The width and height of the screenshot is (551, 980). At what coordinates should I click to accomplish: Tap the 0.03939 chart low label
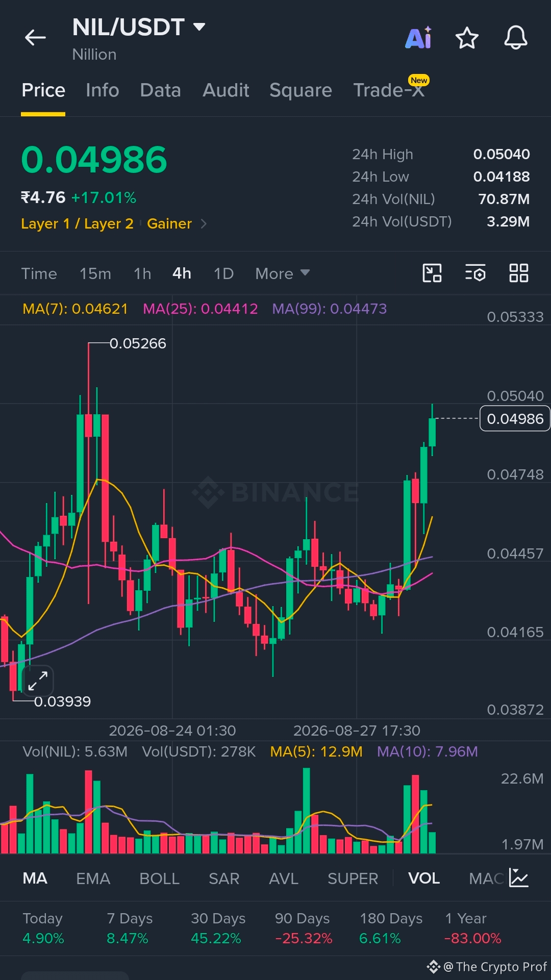click(x=62, y=701)
